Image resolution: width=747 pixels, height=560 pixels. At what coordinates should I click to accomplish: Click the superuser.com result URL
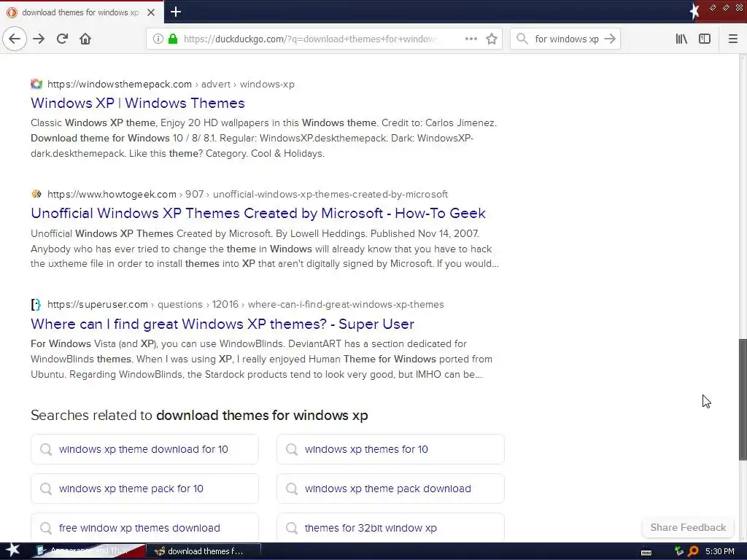[245, 304]
